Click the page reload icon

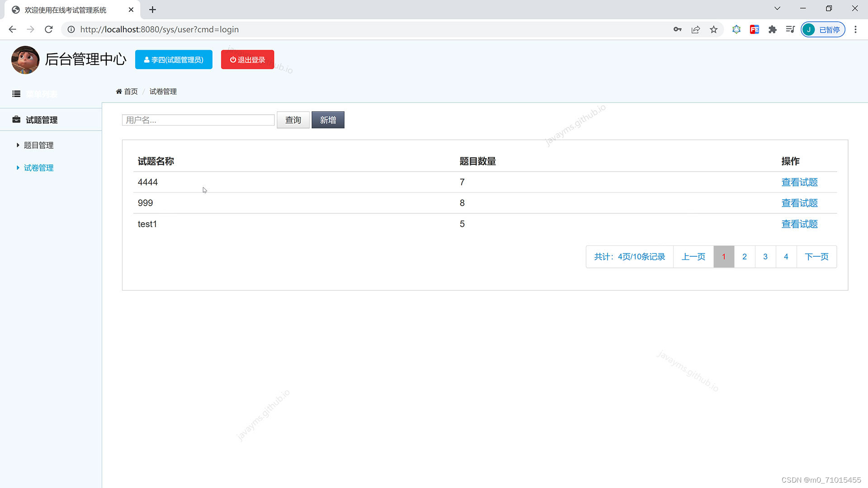(x=48, y=29)
